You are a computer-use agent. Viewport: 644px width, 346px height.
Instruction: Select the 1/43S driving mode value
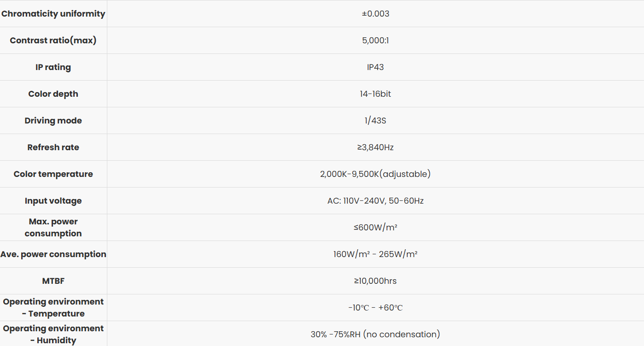375,121
